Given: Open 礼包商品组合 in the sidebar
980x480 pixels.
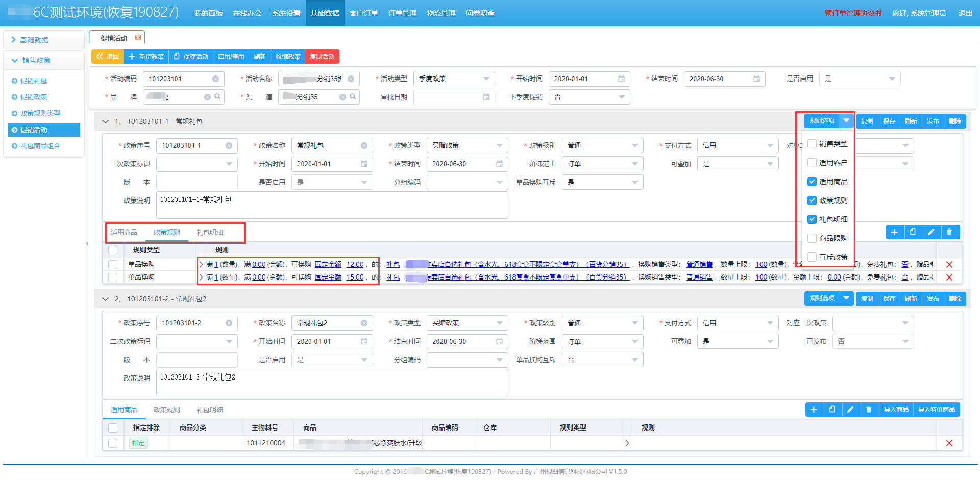Looking at the screenshot, I should [x=40, y=146].
